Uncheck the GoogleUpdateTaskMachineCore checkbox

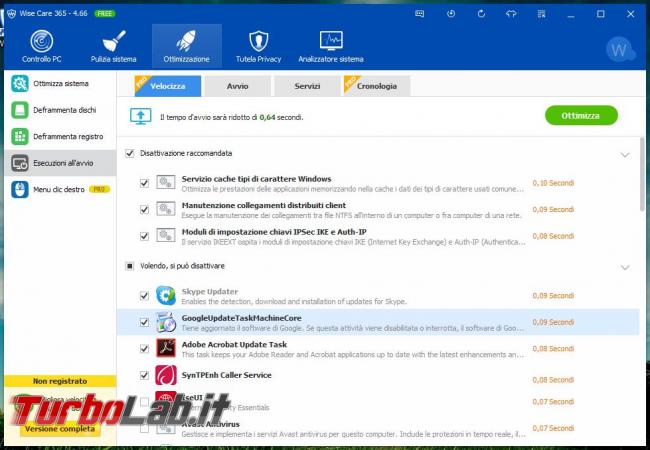144,322
